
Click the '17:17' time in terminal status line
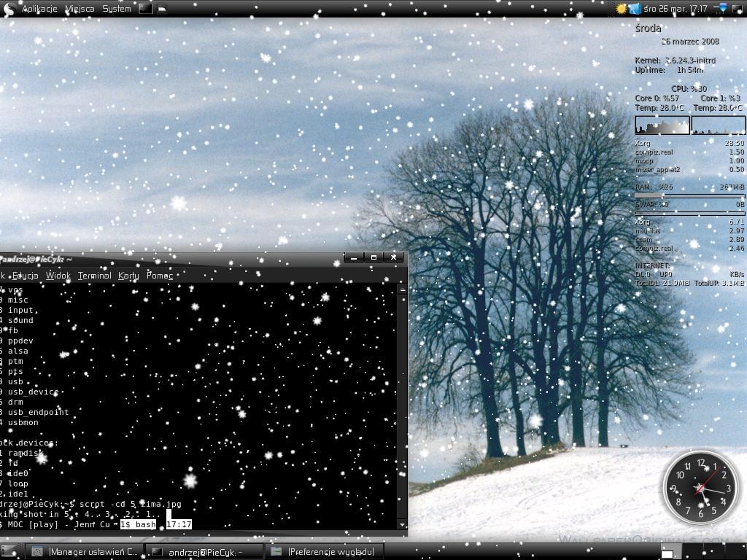coord(179,524)
